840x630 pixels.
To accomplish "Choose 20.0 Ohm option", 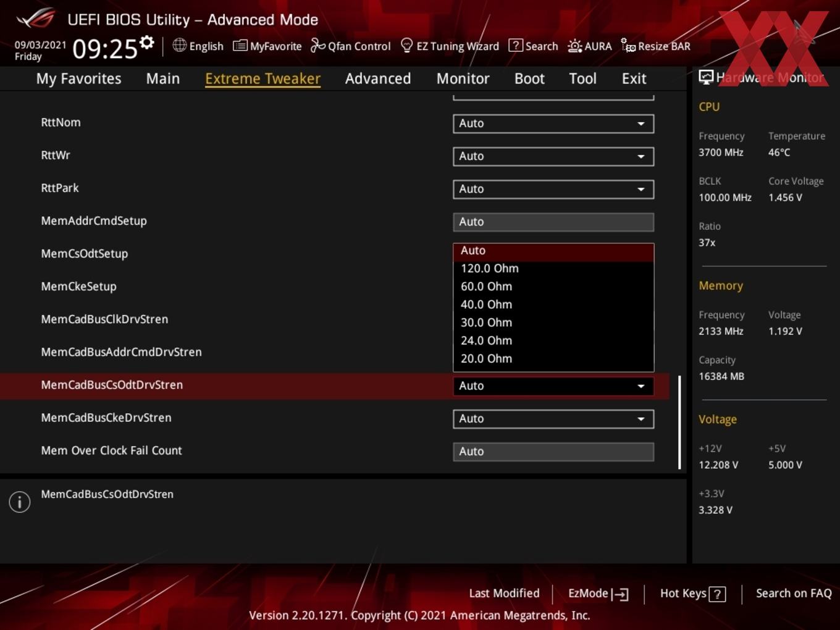I will point(553,358).
